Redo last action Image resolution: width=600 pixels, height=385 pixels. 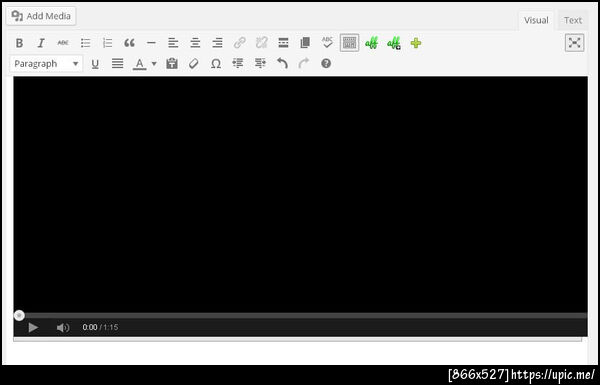click(x=304, y=64)
